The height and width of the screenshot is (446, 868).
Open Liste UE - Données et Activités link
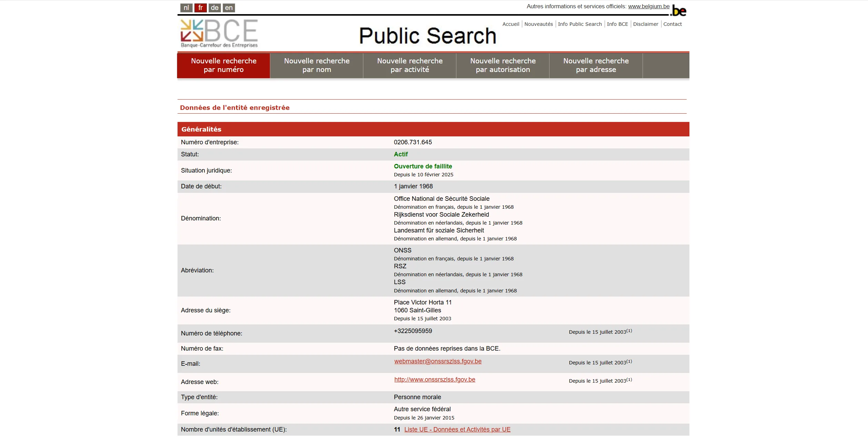457,429
